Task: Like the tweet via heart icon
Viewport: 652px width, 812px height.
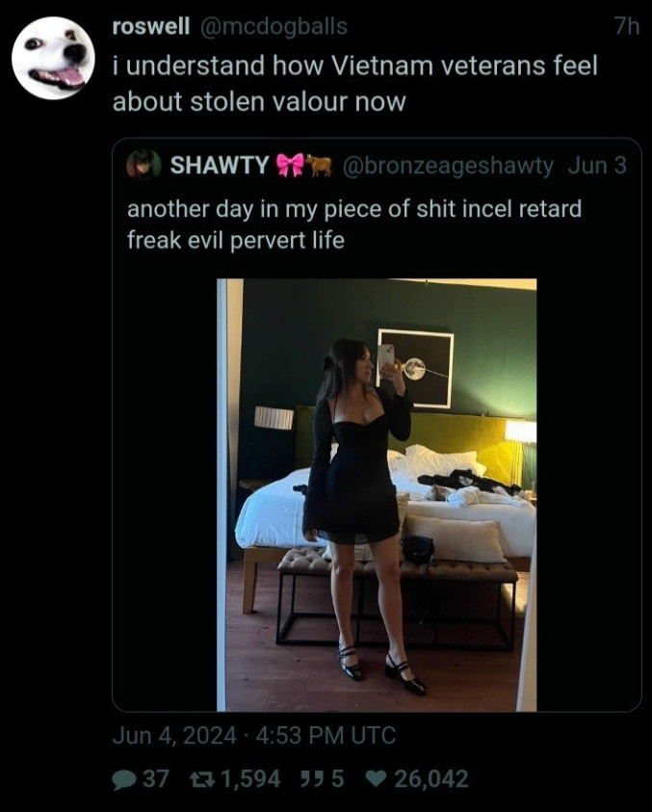Action: point(377,778)
